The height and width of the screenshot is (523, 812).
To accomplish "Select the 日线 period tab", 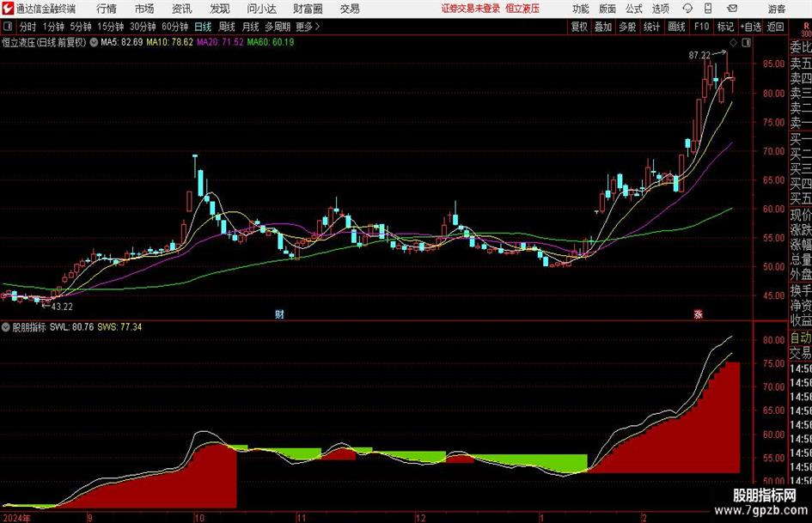I will pyautogui.click(x=203, y=27).
